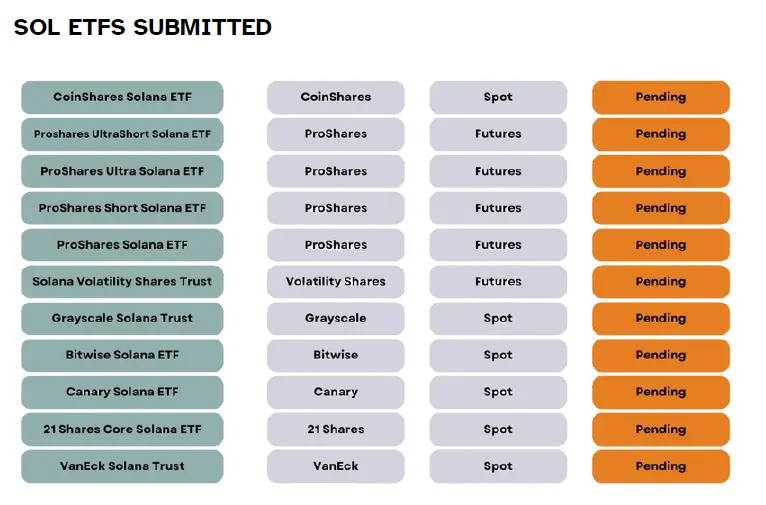
Task: Open the ProShares Ultra Solana ETF entry
Action: [x=122, y=171]
